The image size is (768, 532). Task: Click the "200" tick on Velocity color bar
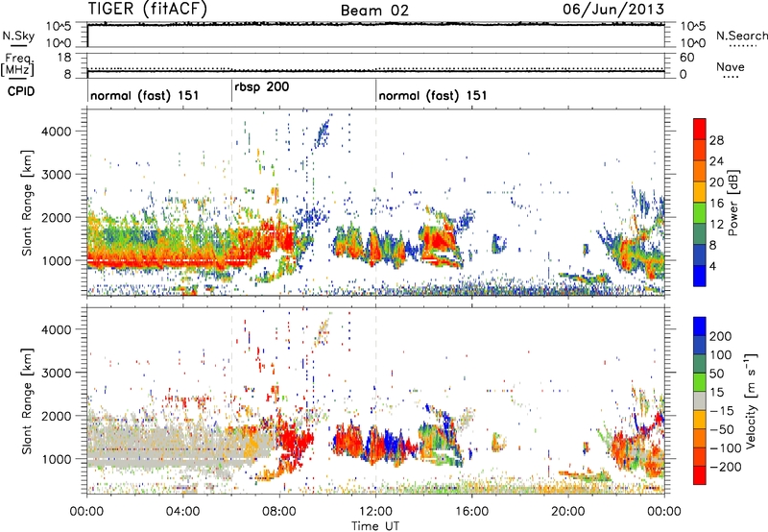(721, 336)
